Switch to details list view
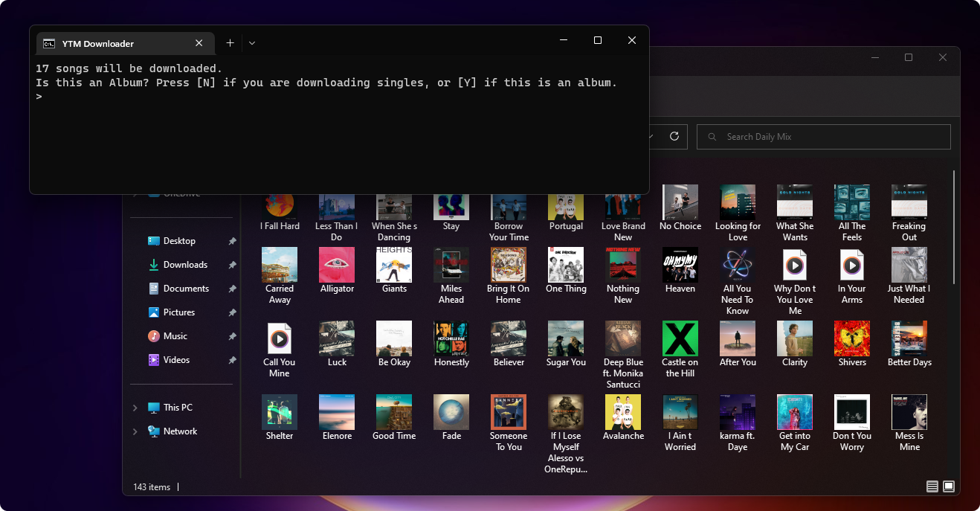Screen dimensions: 980x511 pos(932,486)
